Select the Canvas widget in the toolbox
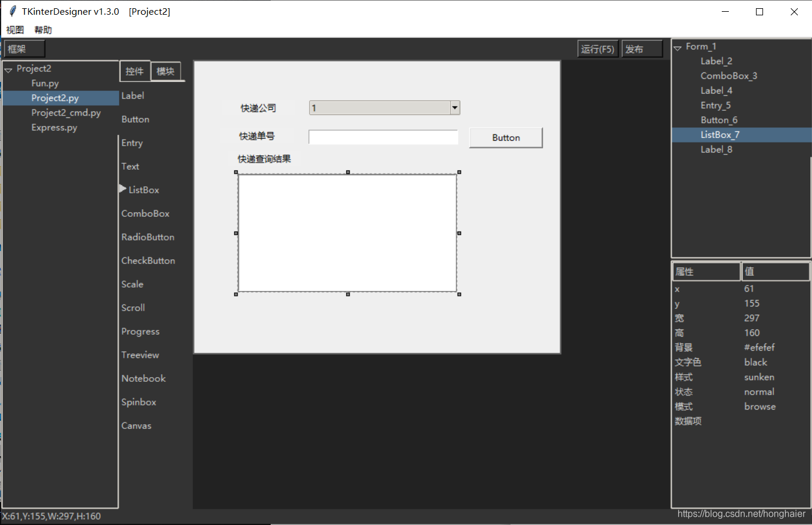The image size is (812, 525). pyautogui.click(x=136, y=425)
